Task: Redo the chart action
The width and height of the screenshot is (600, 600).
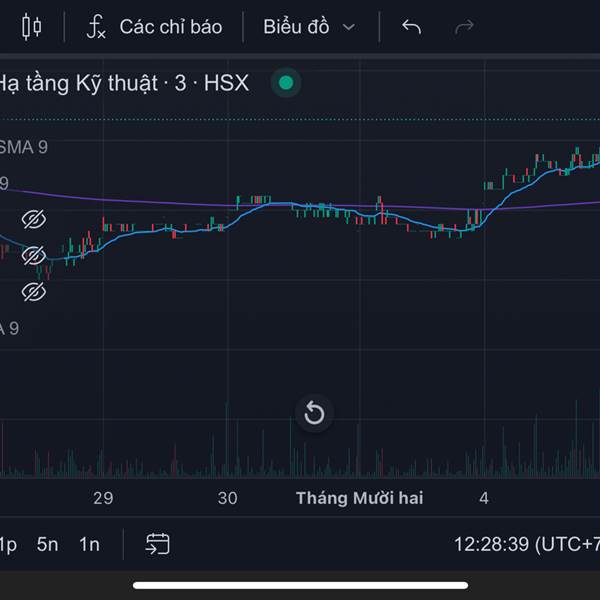Action: click(x=464, y=27)
